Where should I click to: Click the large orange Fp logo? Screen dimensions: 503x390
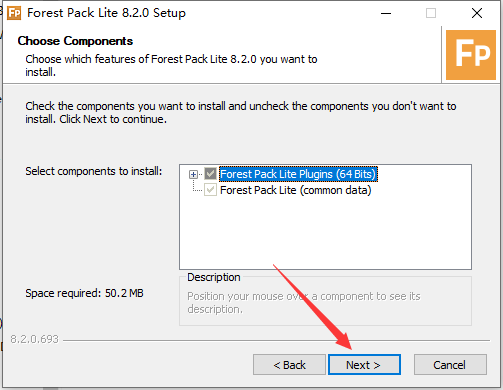click(471, 55)
